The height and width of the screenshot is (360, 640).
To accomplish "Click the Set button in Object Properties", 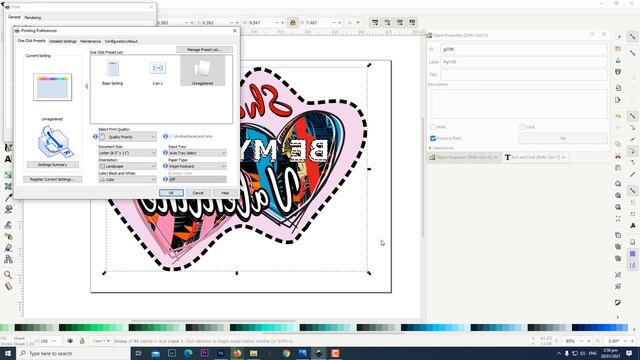I will 563,138.
